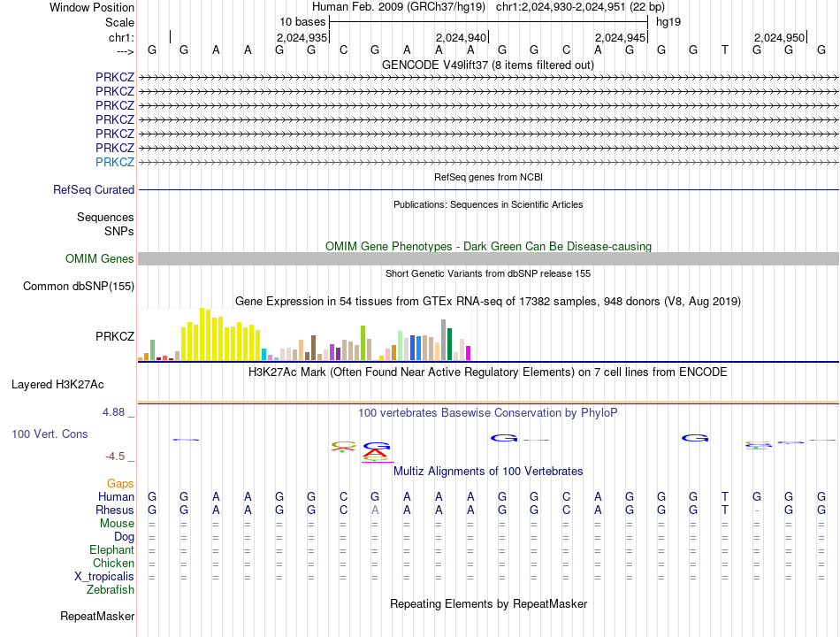Viewport: 840px width, 637px height.
Task: Click the '10 bases' scale label
Action: tap(302, 22)
